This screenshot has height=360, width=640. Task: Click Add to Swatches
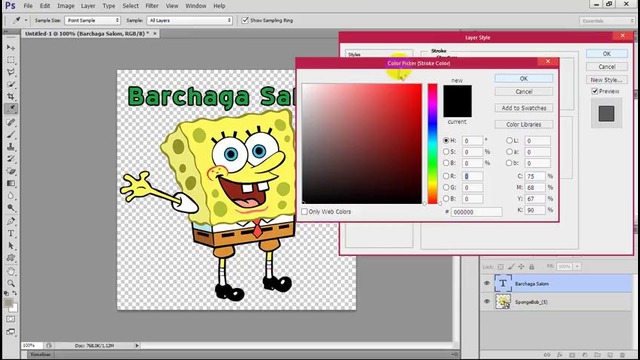524,108
